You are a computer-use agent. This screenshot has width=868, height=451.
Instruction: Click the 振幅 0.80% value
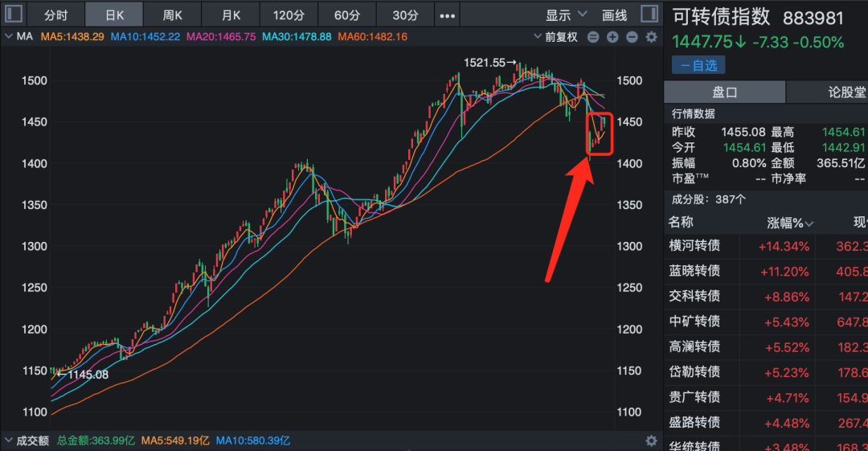pos(749,163)
